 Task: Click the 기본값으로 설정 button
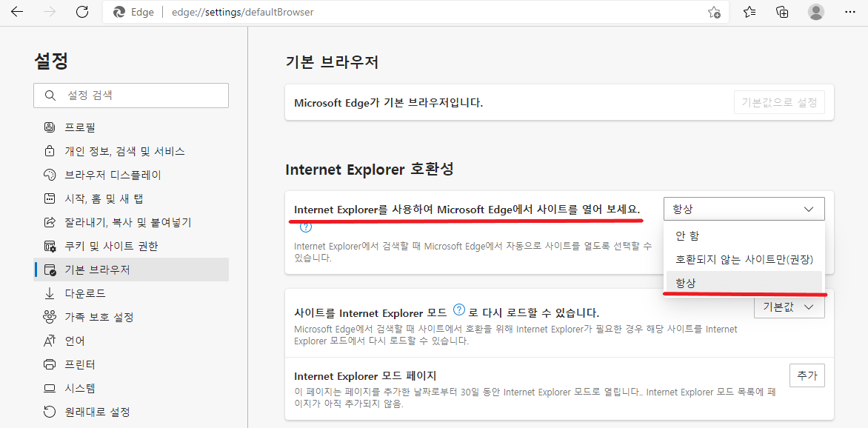pos(779,102)
